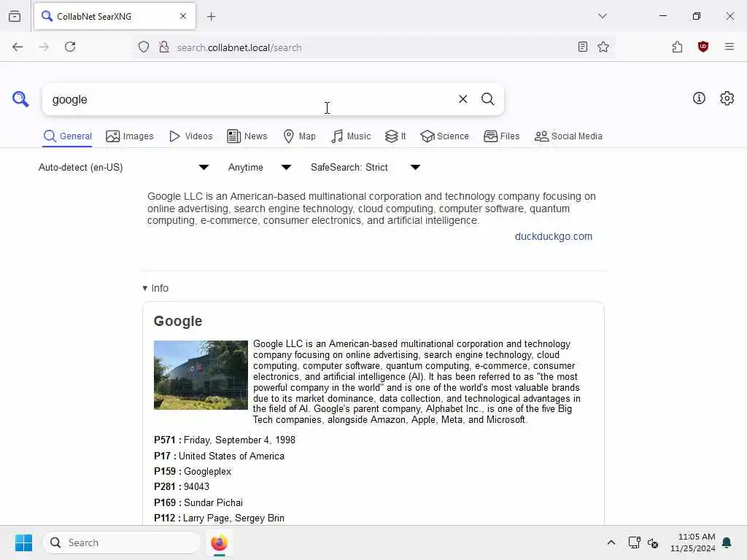Bookmark this page with star icon
Image resolution: width=747 pixels, height=560 pixels.
click(x=603, y=47)
